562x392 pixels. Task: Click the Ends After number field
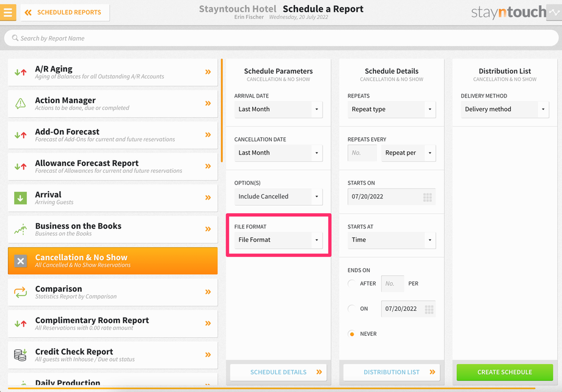(x=392, y=284)
